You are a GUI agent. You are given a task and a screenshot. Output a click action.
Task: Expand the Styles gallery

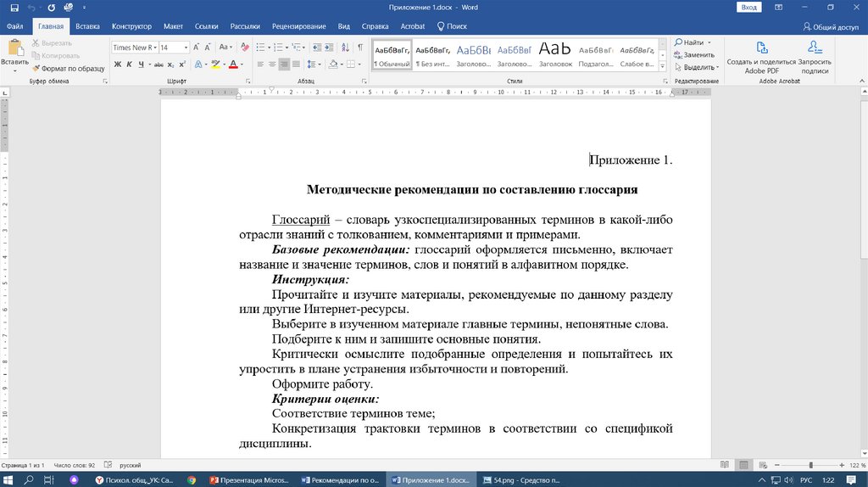click(661, 64)
